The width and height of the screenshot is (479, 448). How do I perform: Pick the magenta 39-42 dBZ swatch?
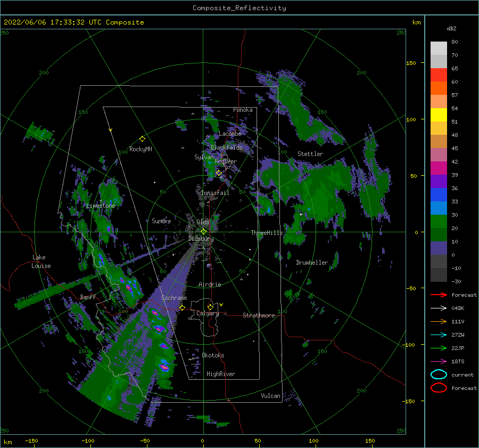439,168
